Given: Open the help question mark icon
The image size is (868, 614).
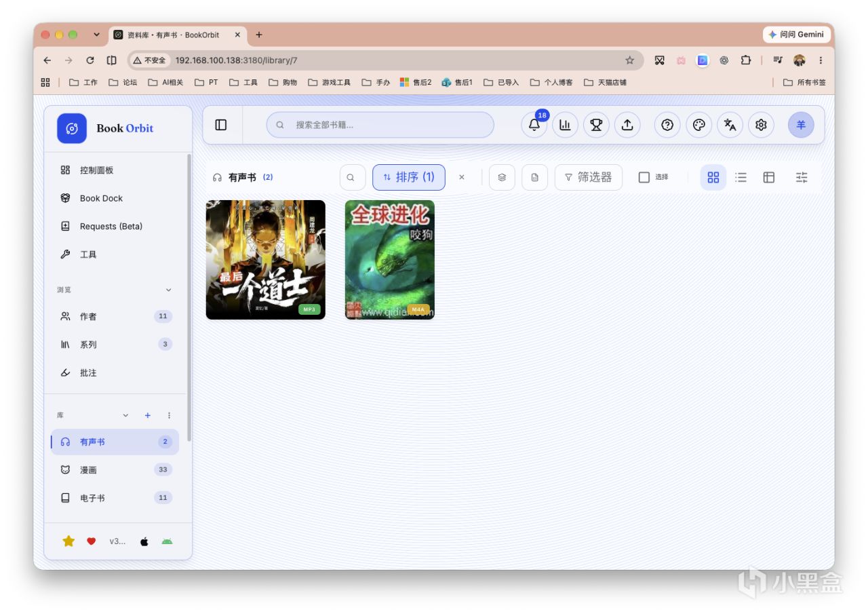Looking at the screenshot, I should pyautogui.click(x=667, y=125).
